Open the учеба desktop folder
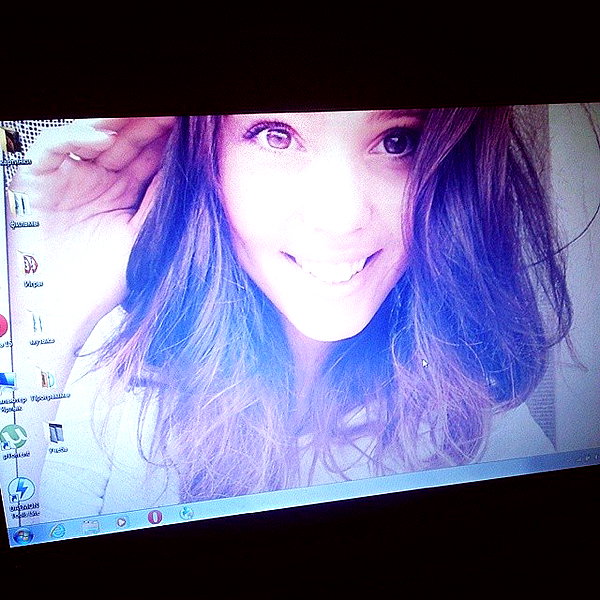This screenshot has width=600, height=600. [58, 437]
